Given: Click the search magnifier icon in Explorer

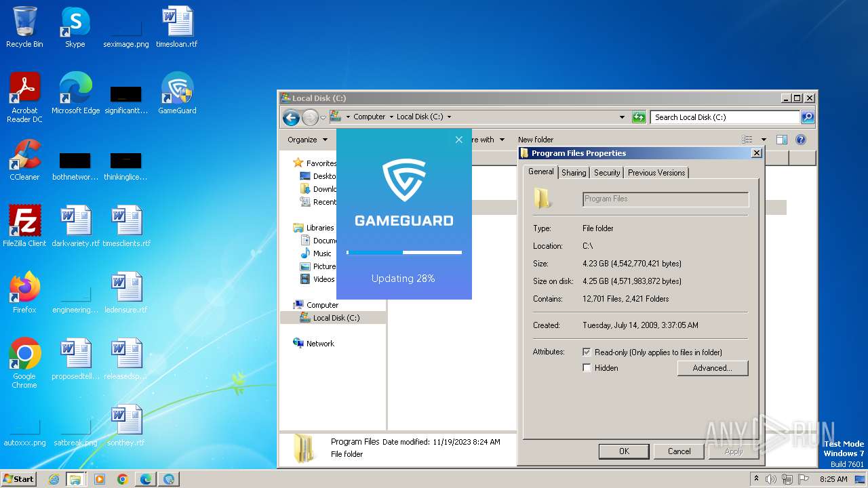Looking at the screenshot, I should point(807,117).
